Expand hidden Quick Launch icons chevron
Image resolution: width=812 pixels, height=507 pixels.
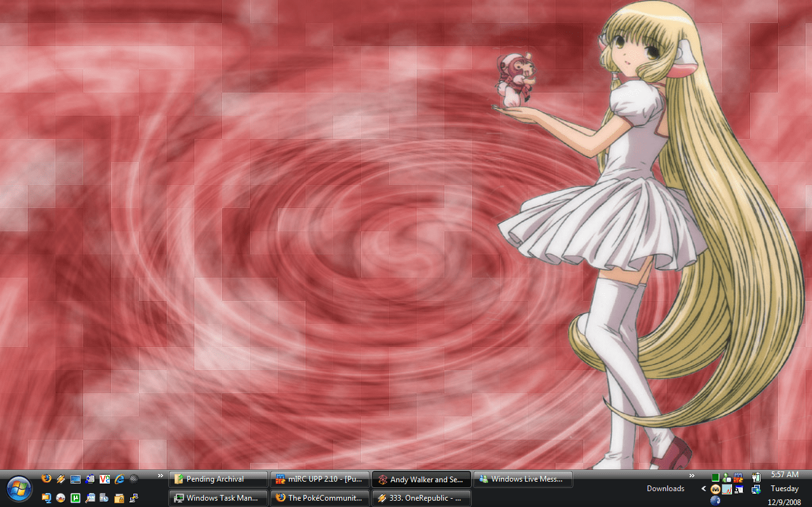[161, 475]
